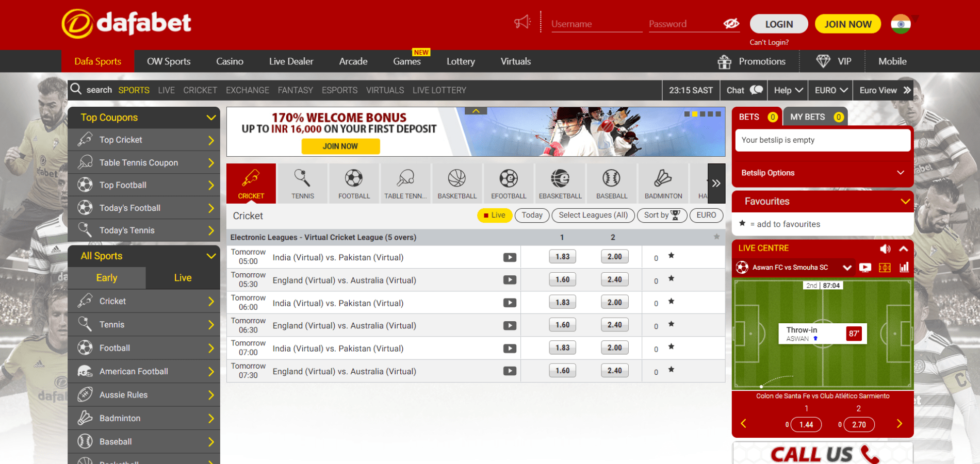Screen dimensions: 980x464
Task: Select odds 2.70 in Live Centre
Action: (x=859, y=424)
